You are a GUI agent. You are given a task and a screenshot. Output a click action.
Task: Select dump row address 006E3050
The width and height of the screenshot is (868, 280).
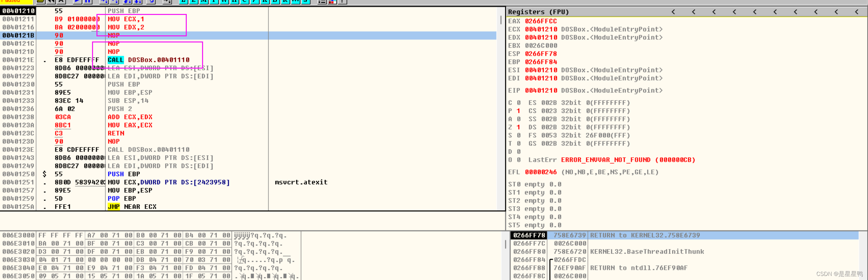tap(18, 276)
